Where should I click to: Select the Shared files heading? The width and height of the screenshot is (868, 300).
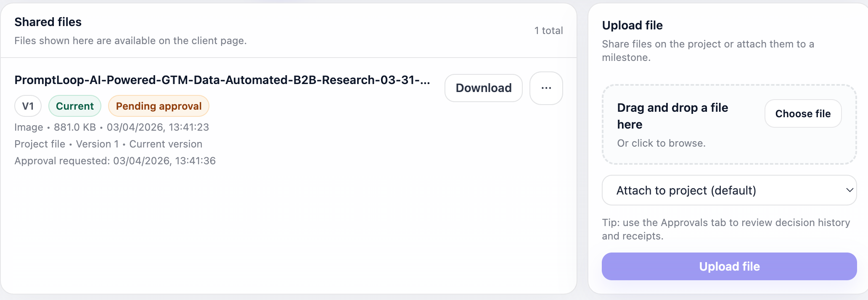(48, 22)
